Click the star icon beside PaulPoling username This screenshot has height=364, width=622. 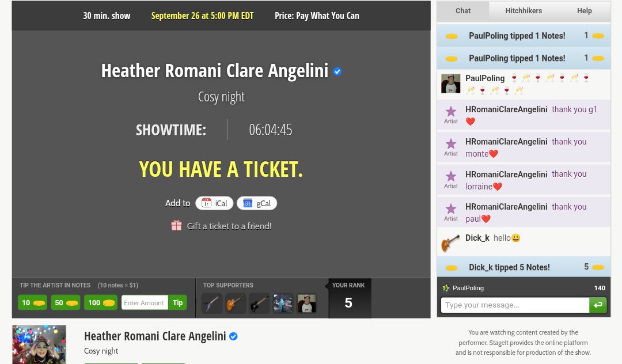(x=446, y=288)
